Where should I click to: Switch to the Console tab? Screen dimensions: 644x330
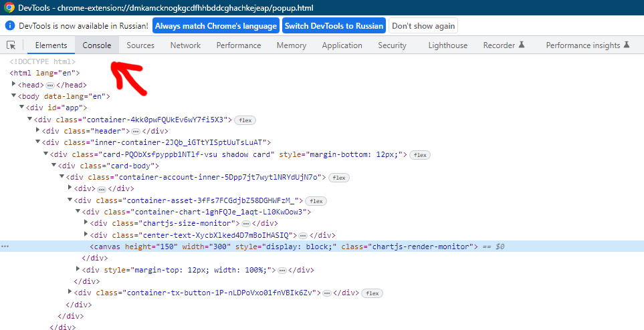pos(97,45)
